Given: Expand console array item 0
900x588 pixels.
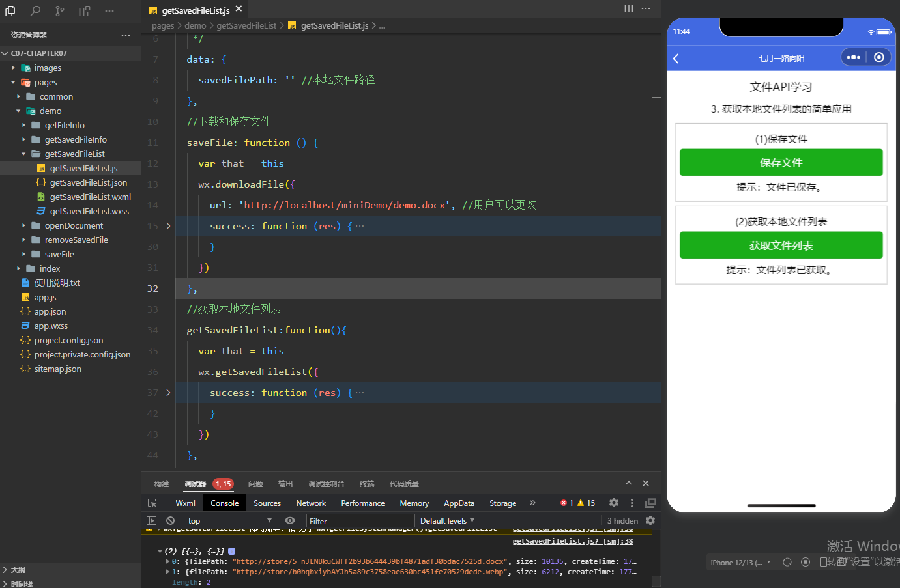Looking at the screenshot, I should (167, 561).
